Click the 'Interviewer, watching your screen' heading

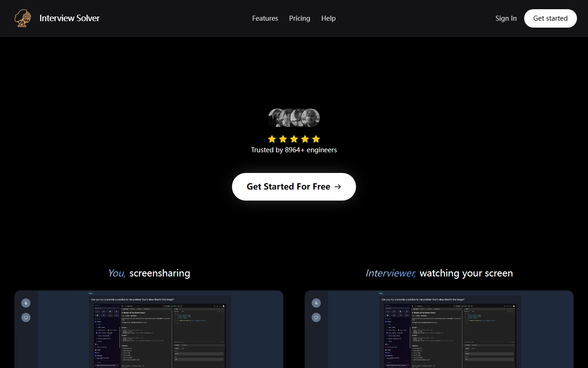click(439, 273)
